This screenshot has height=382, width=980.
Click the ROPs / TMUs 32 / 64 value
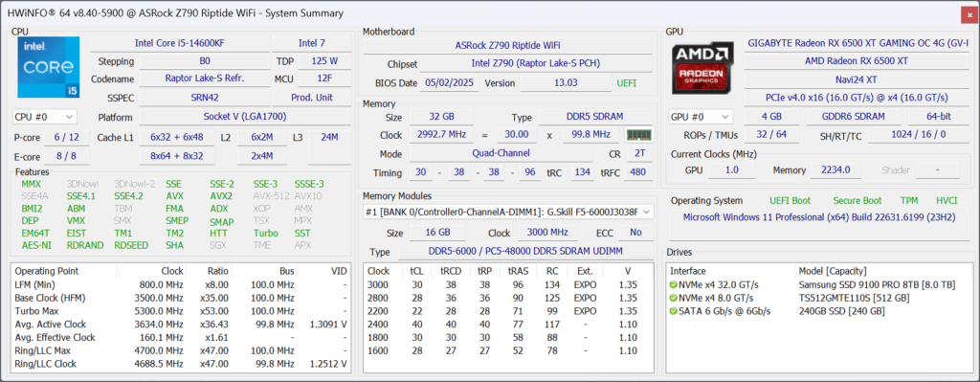tap(771, 134)
